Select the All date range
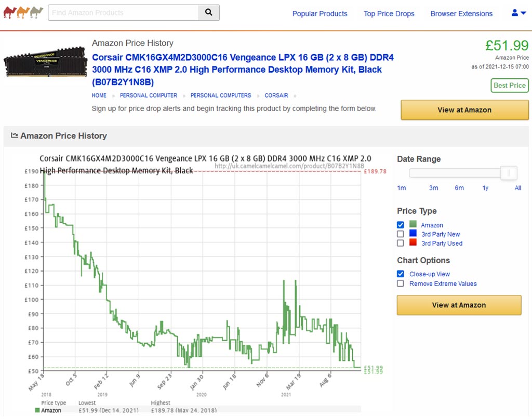 (518, 188)
